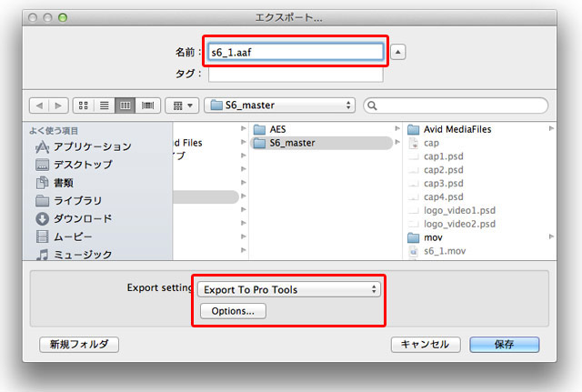Open ミュージック in the sidebar
582x392 pixels.
tap(74, 255)
